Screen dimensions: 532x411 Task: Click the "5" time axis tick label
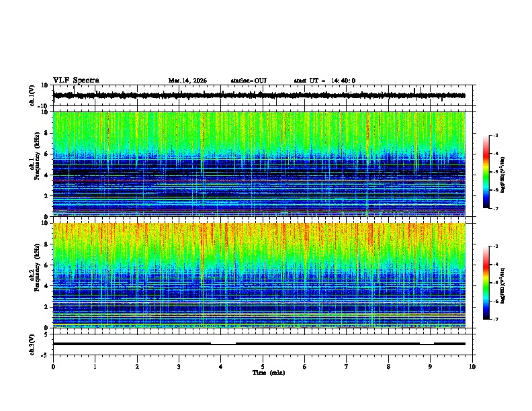pyautogui.click(x=263, y=367)
